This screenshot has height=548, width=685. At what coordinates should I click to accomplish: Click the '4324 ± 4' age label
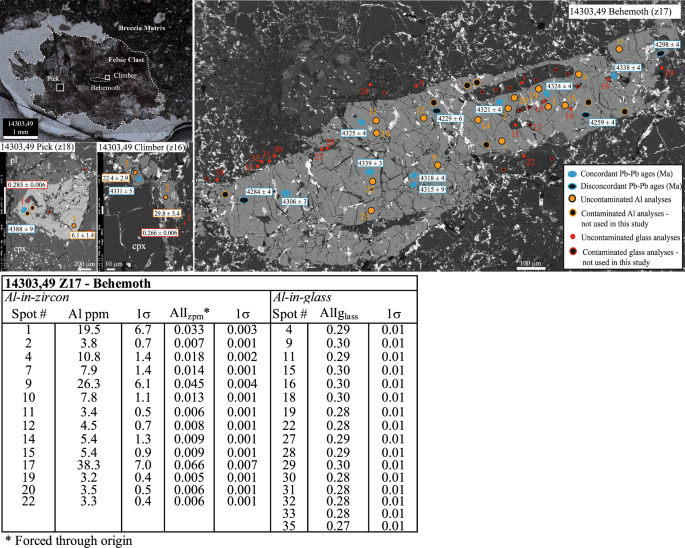[x=559, y=86]
